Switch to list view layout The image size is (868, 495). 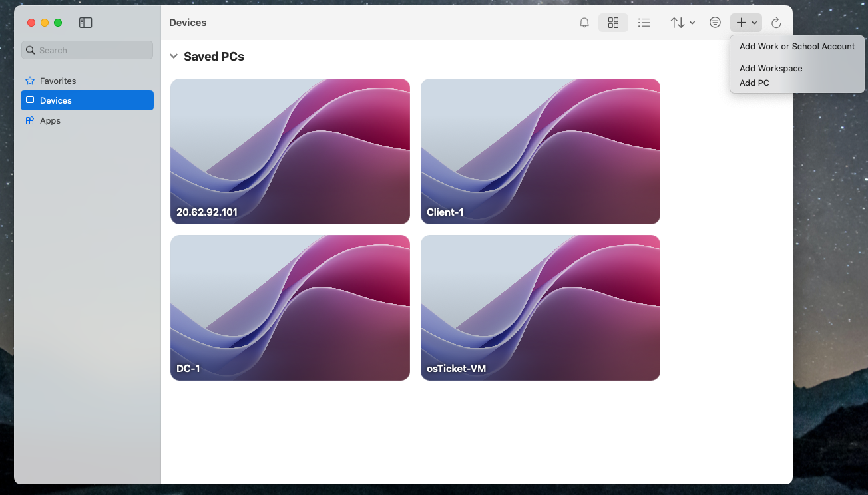pos(644,23)
